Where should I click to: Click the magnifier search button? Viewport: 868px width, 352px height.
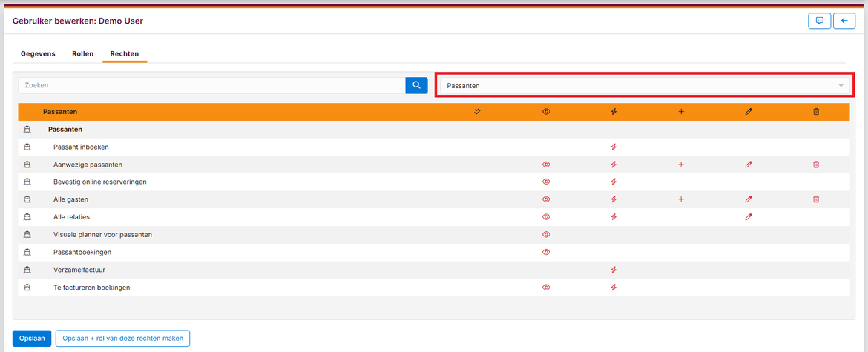coord(416,85)
